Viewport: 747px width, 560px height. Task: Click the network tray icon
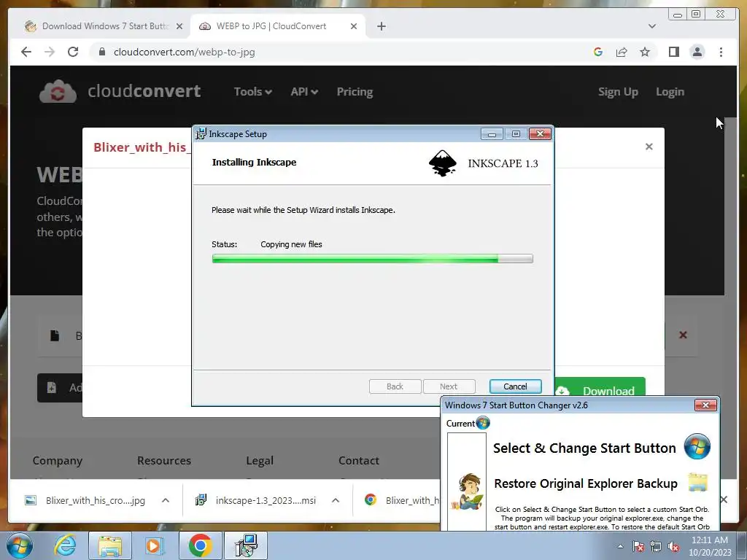(x=656, y=546)
